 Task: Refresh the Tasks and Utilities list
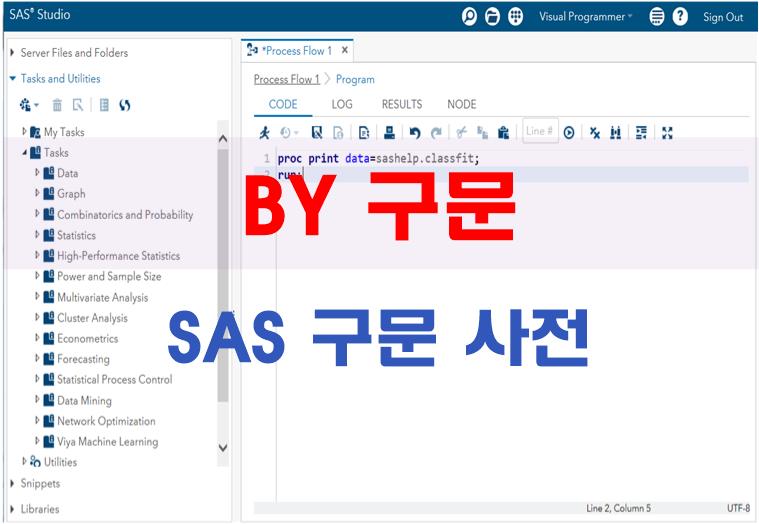pyautogui.click(x=125, y=105)
